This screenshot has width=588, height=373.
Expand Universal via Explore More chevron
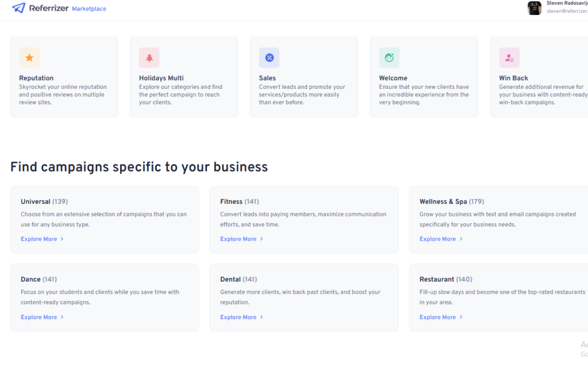pos(62,239)
